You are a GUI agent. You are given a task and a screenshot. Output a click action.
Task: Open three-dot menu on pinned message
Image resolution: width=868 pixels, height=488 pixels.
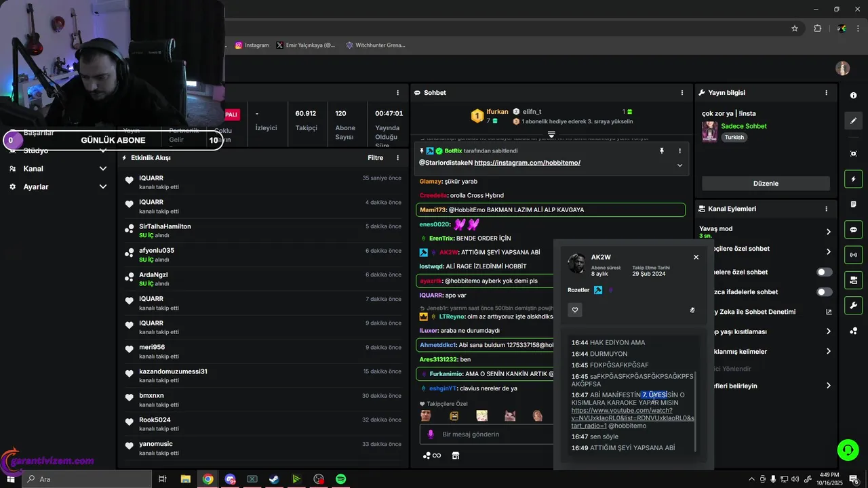[680, 151]
